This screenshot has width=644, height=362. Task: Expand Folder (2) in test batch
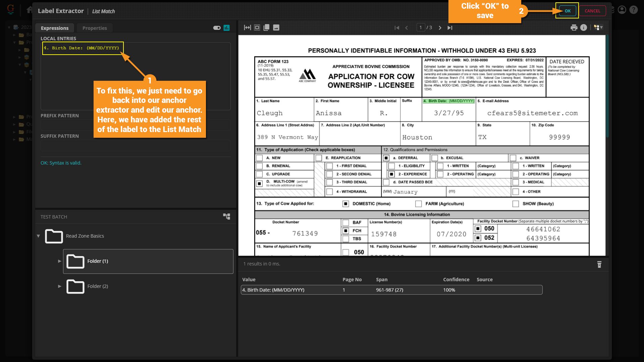coord(60,286)
